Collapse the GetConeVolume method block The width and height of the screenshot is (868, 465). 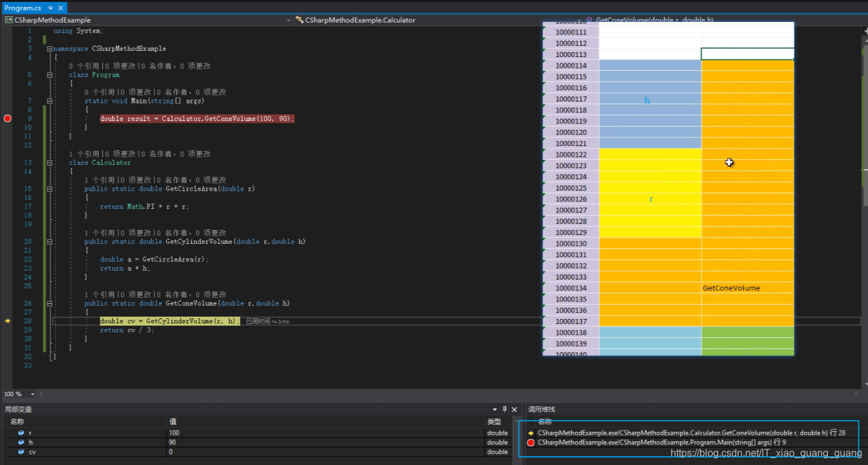point(50,303)
